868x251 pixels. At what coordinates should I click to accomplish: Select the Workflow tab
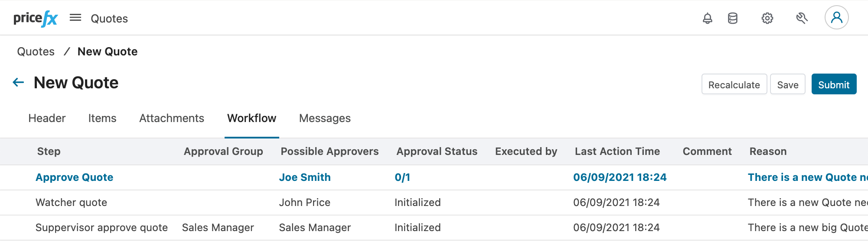251,118
